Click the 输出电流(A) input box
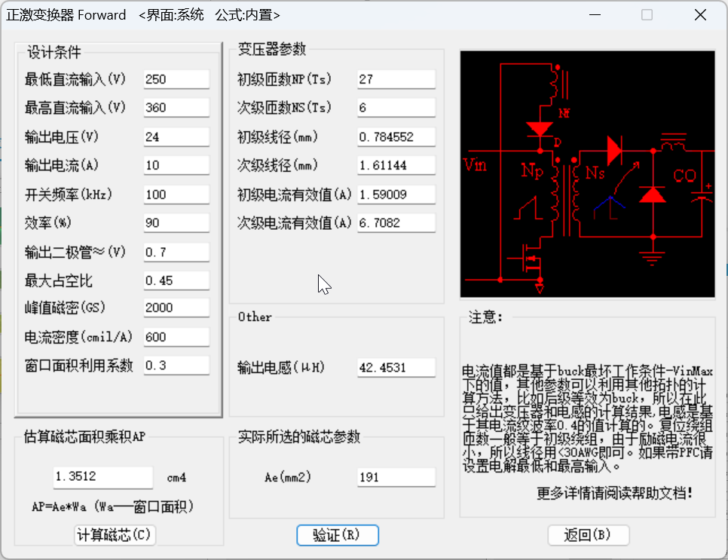The height and width of the screenshot is (560, 728). pos(176,166)
